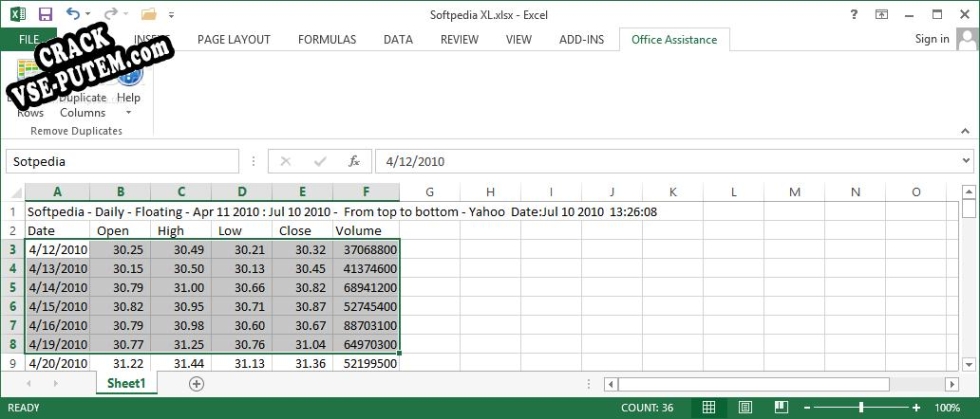
Task: Click the Save icon in quick access toolbar
Action: pyautogui.click(x=45, y=14)
